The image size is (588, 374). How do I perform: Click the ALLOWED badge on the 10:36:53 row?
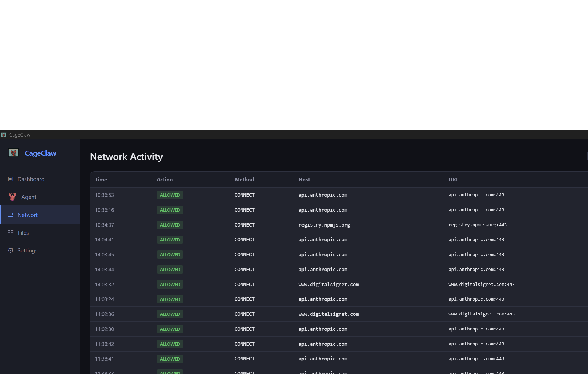(169, 195)
